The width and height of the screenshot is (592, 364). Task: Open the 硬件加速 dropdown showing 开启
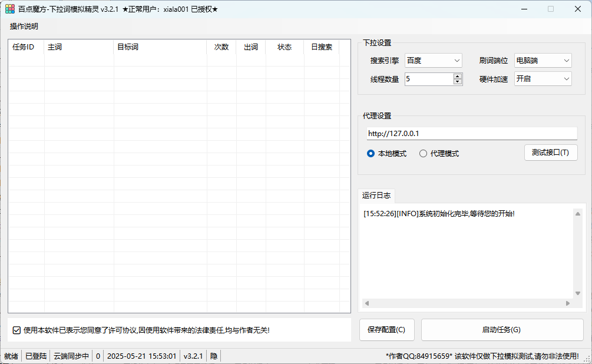point(567,78)
